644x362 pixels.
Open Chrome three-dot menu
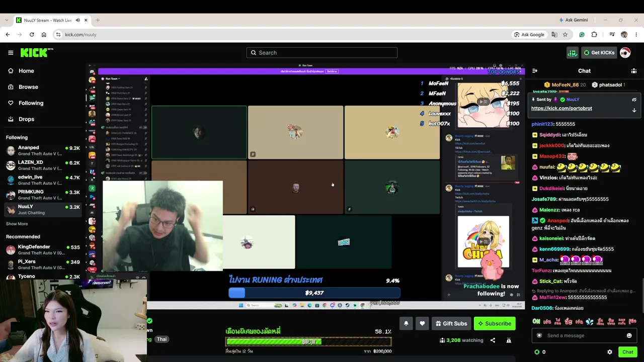[x=636, y=35]
